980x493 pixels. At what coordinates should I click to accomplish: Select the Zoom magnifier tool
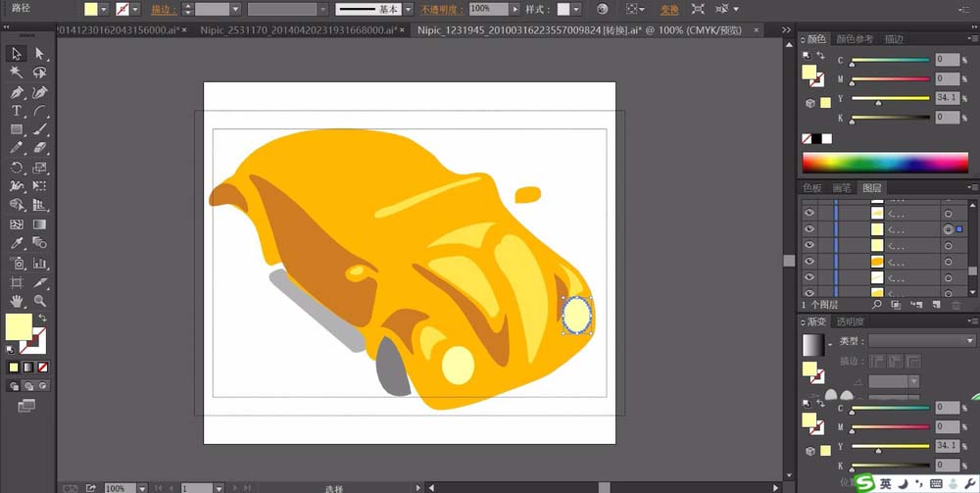point(40,301)
